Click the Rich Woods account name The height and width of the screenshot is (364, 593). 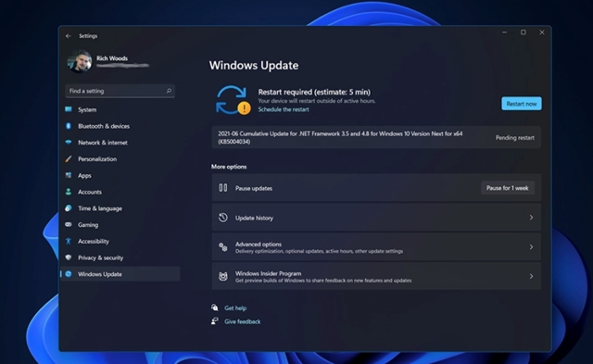[112, 58]
